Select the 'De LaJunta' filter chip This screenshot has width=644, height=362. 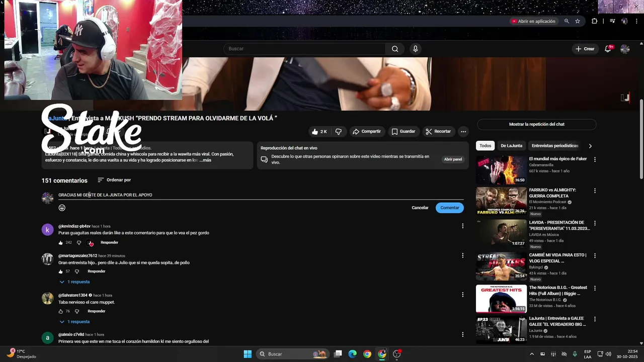coord(512,146)
